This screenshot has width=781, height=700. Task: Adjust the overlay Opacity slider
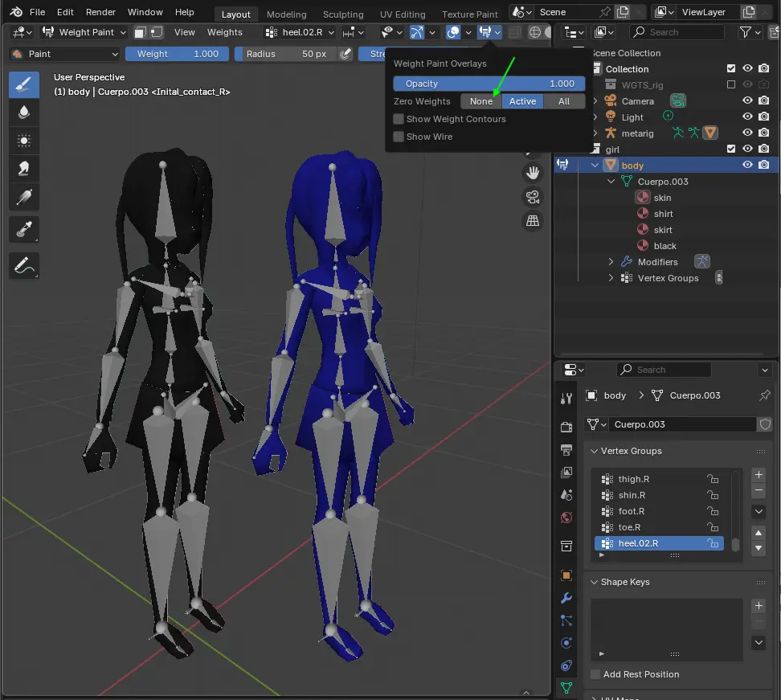pos(489,84)
